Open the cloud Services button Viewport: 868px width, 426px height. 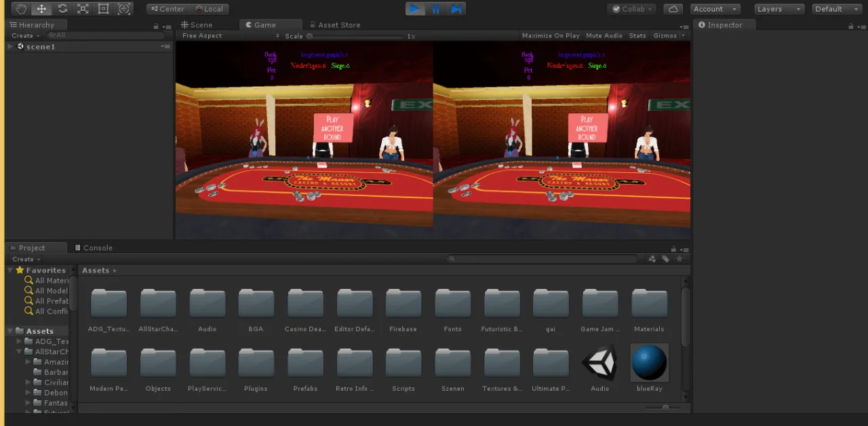coord(673,9)
